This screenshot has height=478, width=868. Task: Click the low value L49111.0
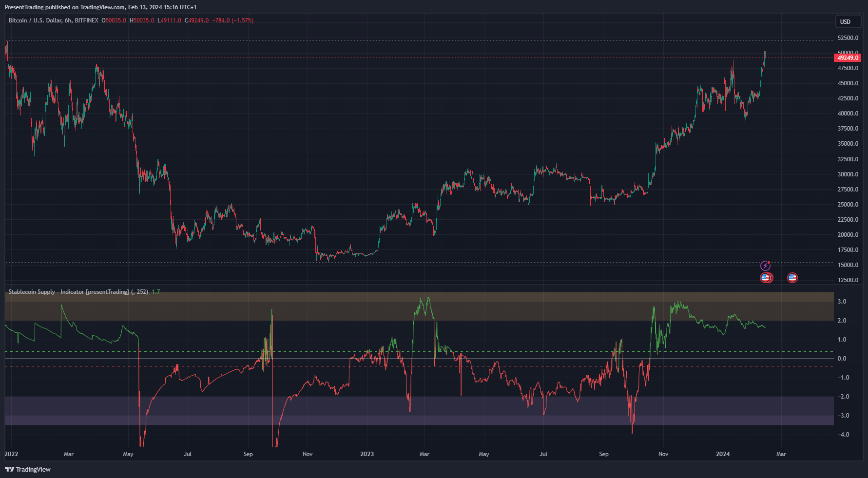pos(169,20)
